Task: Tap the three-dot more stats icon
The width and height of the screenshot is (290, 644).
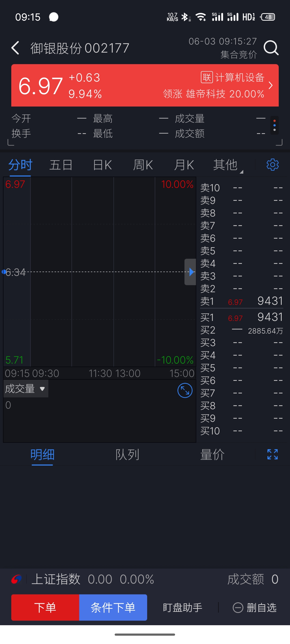Action: (274, 125)
